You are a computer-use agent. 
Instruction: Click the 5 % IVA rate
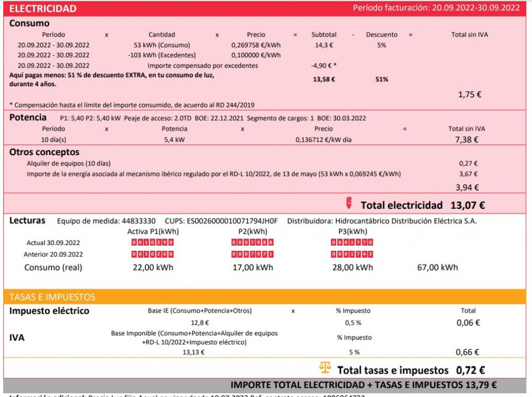click(x=354, y=352)
